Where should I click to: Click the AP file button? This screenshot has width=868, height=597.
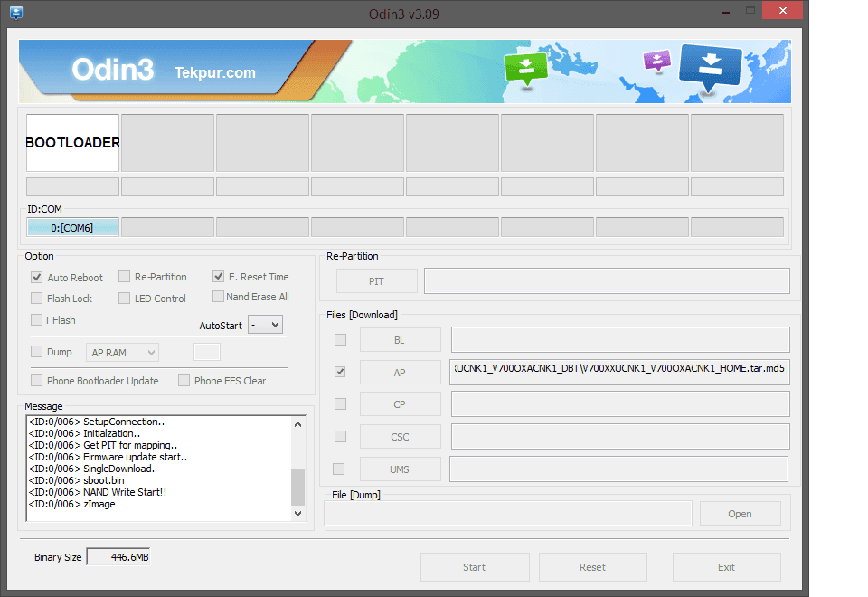(x=401, y=372)
